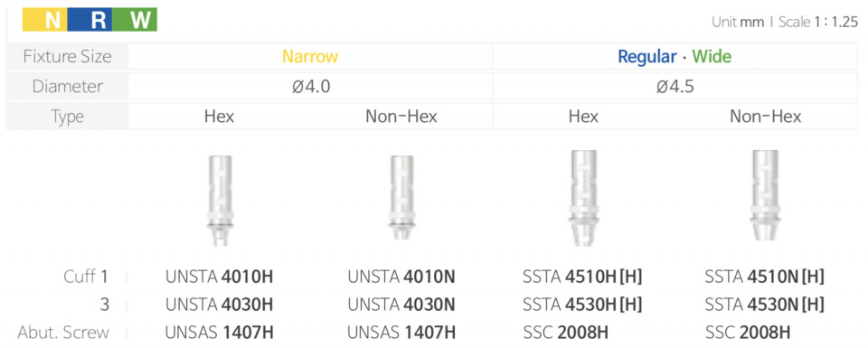Viewport: 868px width, 348px height.
Task: Open product code SSTA 4510H [H]
Action: coord(582,276)
